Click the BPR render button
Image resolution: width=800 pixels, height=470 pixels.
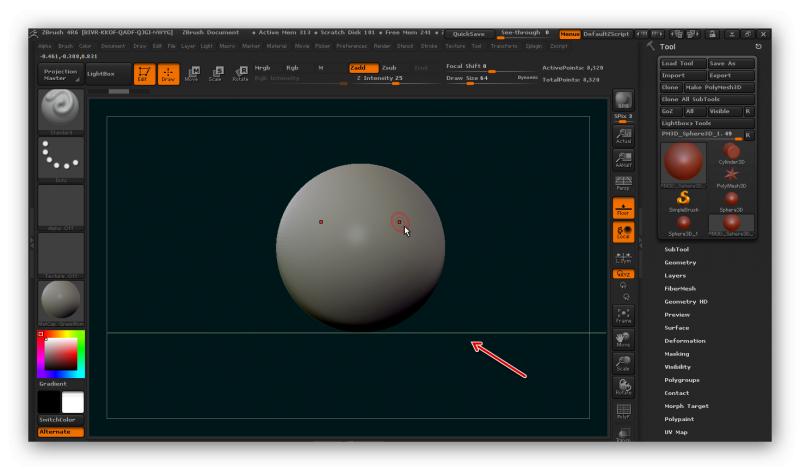coord(623,101)
